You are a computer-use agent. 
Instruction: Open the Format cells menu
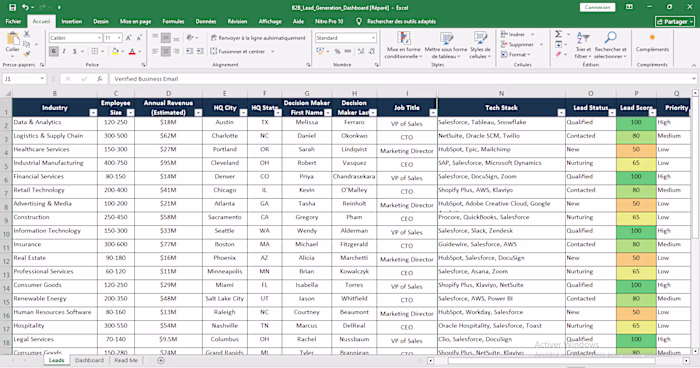[516, 54]
